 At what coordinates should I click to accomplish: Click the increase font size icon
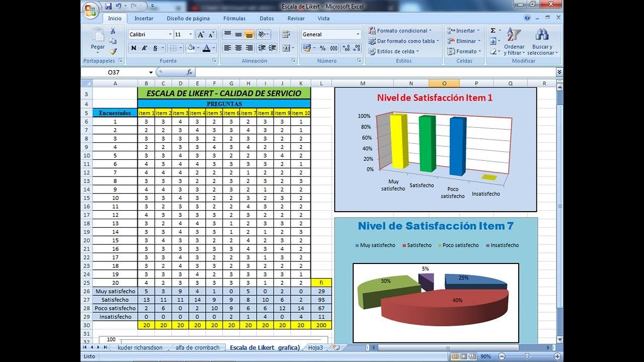click(201, 35)
